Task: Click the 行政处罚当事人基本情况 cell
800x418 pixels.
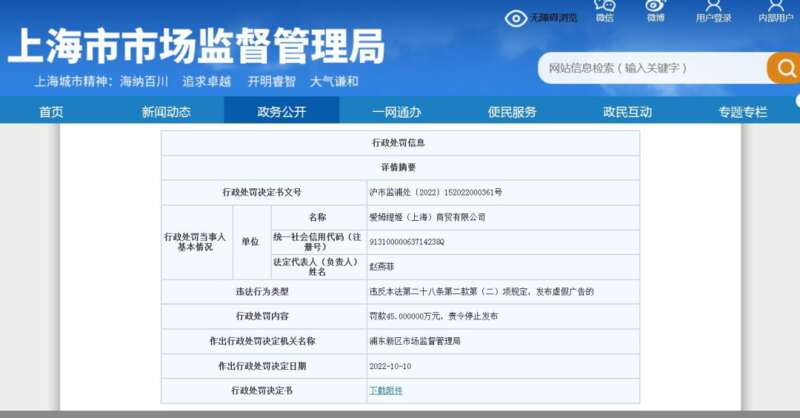Action: tap(196, 242)
